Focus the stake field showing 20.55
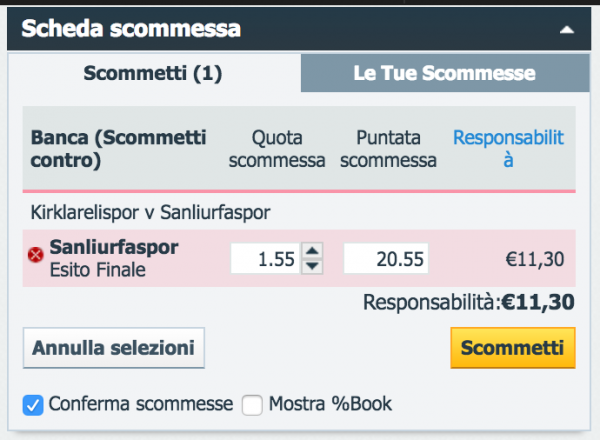The image size is (600, 440). point(386,259)
